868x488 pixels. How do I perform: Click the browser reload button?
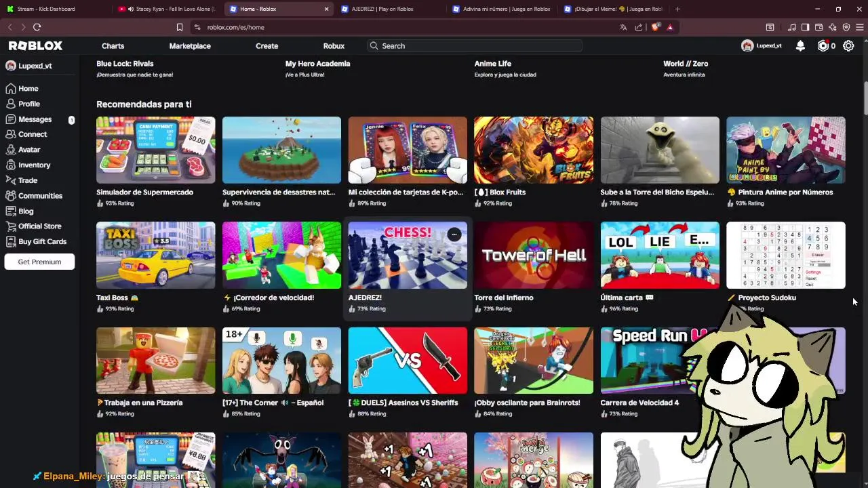pyautogui.click(x=37, y=27)
